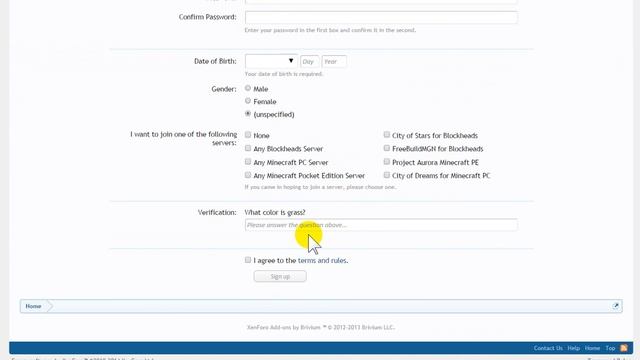Open the terms and rules link

[322, 260]
